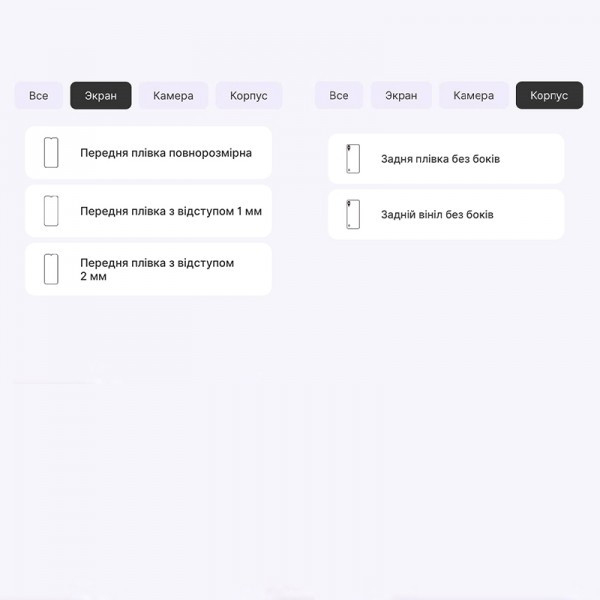Choose Все tab beside the selected Экран tab
600x600 pixels.
39,95
